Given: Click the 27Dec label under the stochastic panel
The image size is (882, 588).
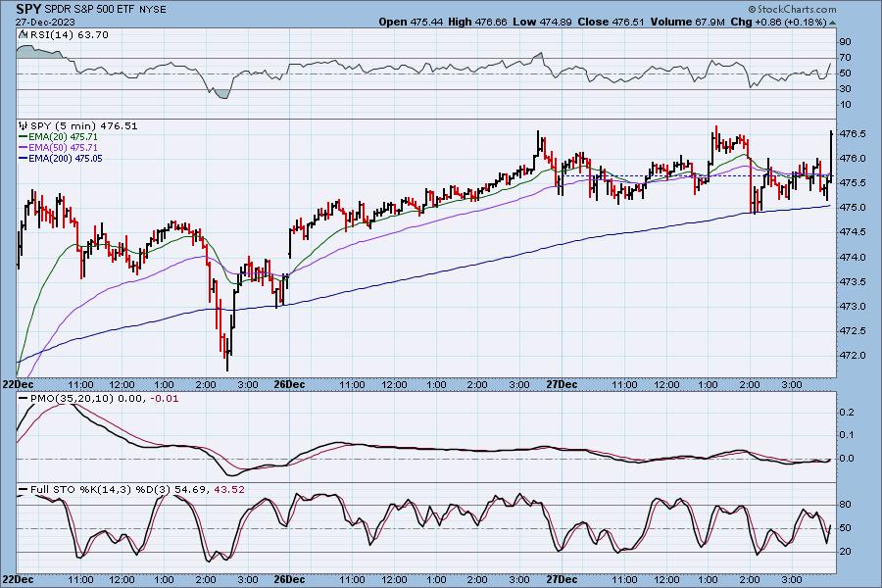Looking at the screenshot, I should click(562, 579).
